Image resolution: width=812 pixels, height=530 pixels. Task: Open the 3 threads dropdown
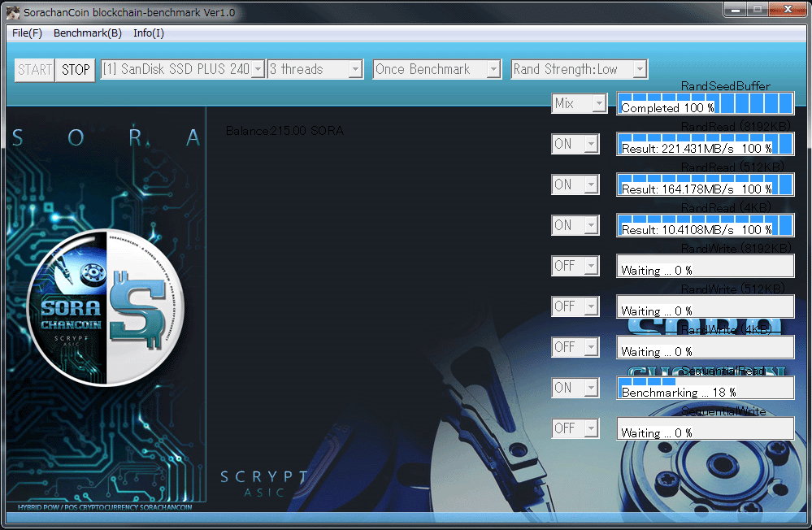tap(315, 69)
